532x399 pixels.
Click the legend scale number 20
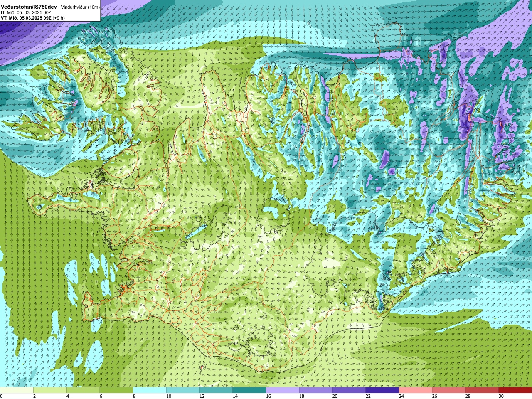(x=335, y=396)
